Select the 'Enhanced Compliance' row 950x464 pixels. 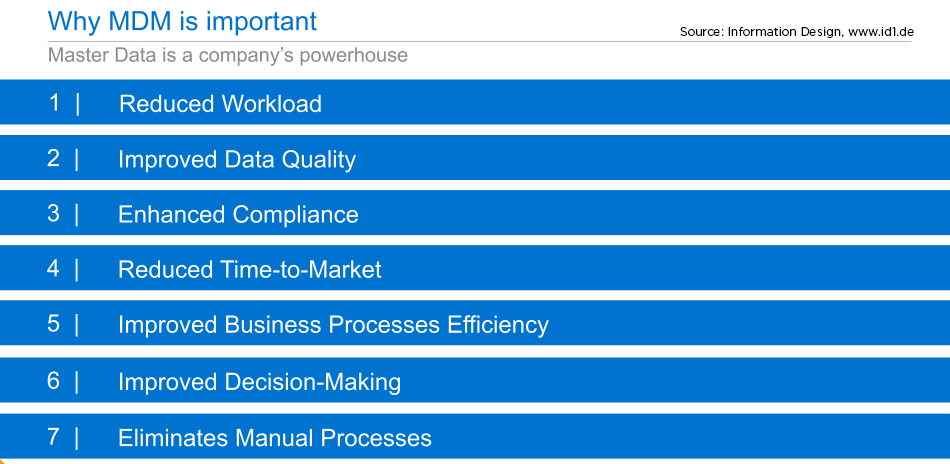pyautogui.click(x=475, y=213)
